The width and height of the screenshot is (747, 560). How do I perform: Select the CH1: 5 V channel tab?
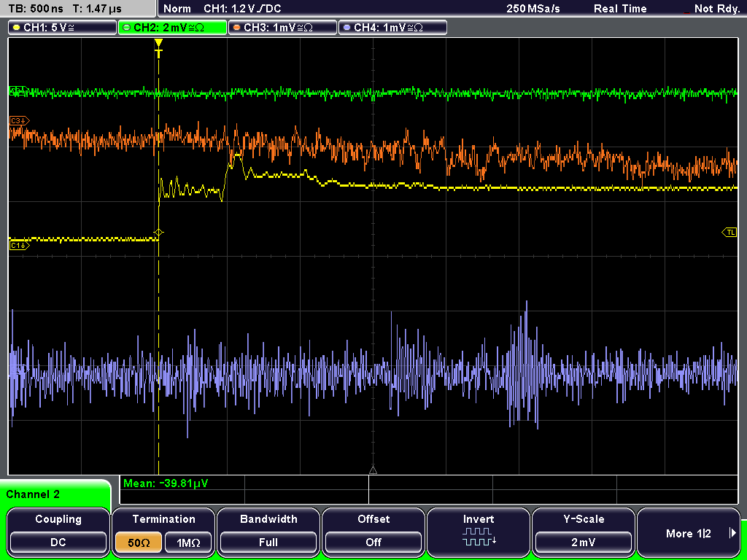pyautogui.click(x=63, y=28)
